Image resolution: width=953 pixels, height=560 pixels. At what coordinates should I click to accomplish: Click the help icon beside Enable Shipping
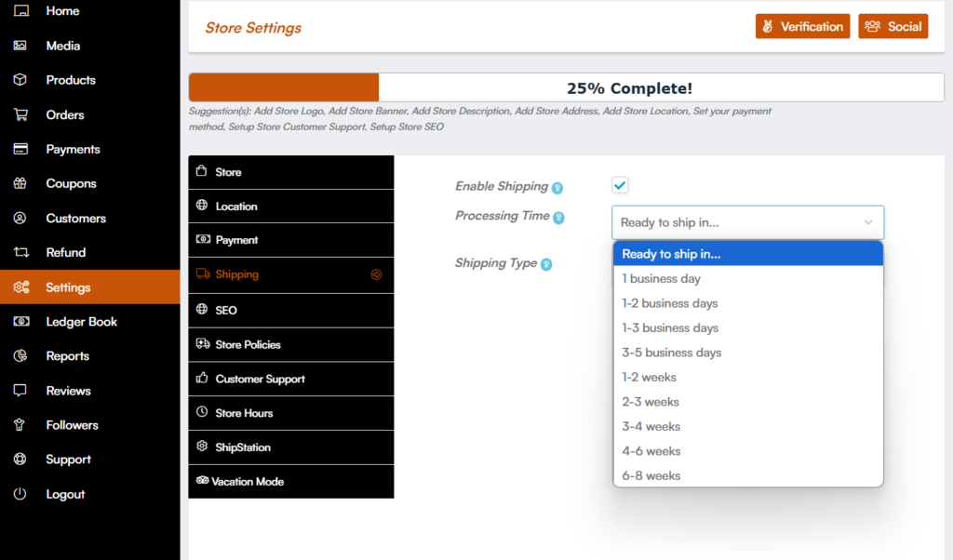[557, 188]
